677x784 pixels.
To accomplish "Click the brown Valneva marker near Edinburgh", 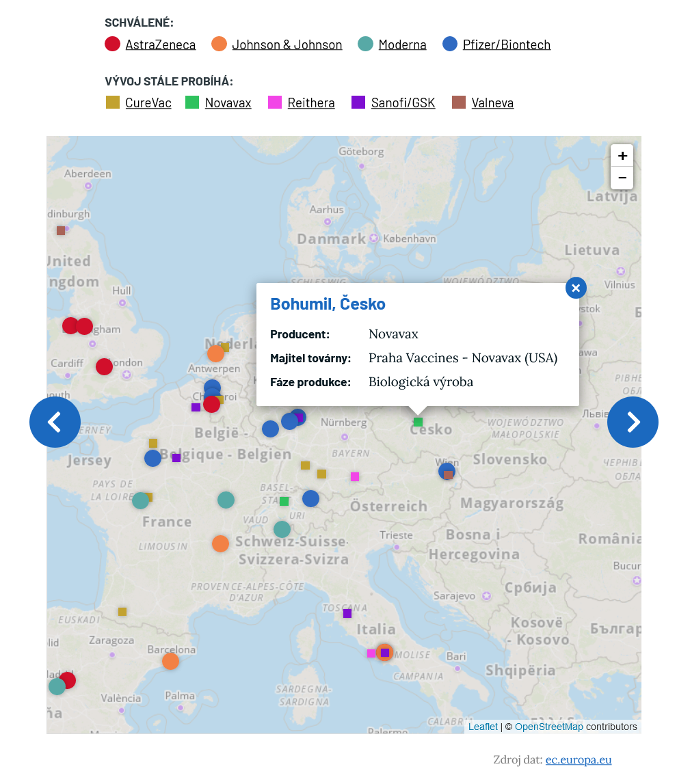I will pos(61,230).
